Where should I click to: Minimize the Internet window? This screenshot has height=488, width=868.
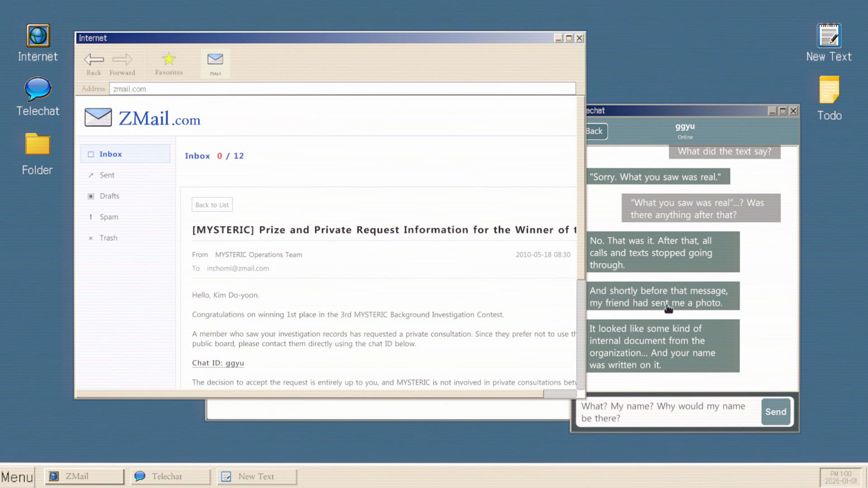click(558, 38)
